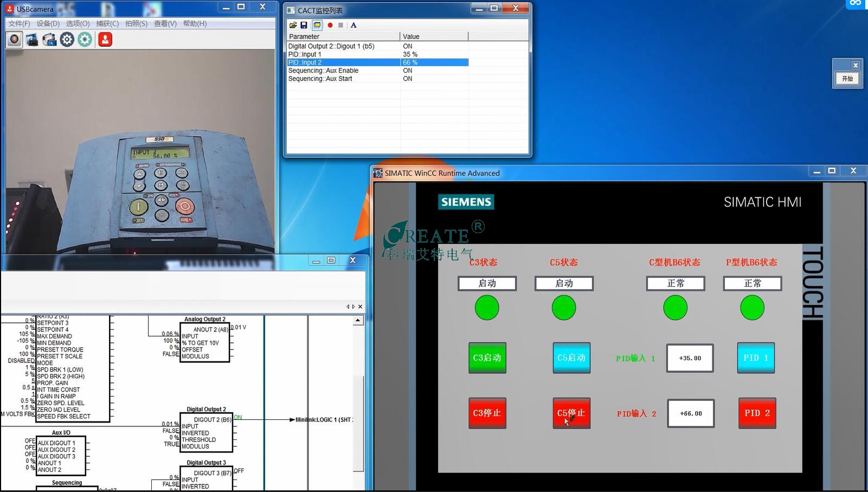This screenshot has height=492, width=868.
Task: Click the video camcorder icon in USBcamera toolbar
Action: pos(49,40)
